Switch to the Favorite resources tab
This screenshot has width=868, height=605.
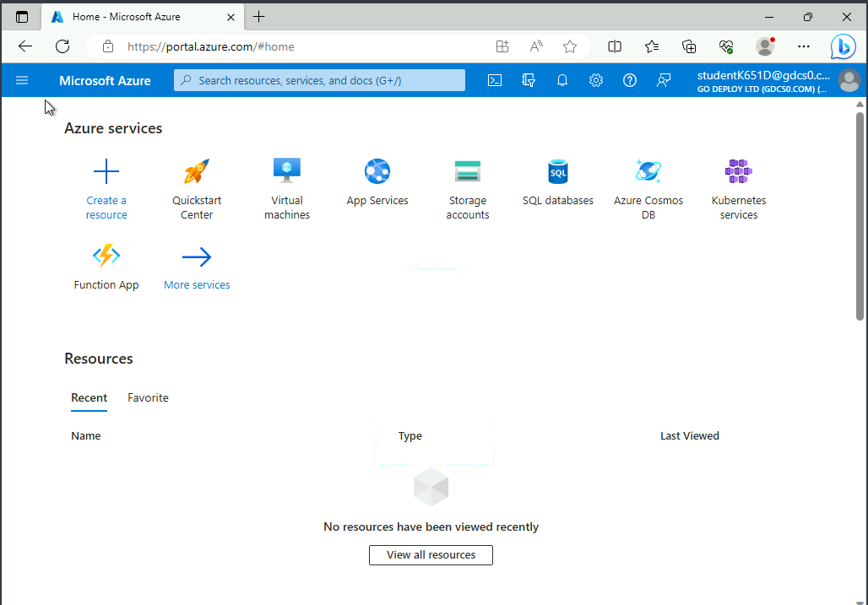tap(148, 397)
